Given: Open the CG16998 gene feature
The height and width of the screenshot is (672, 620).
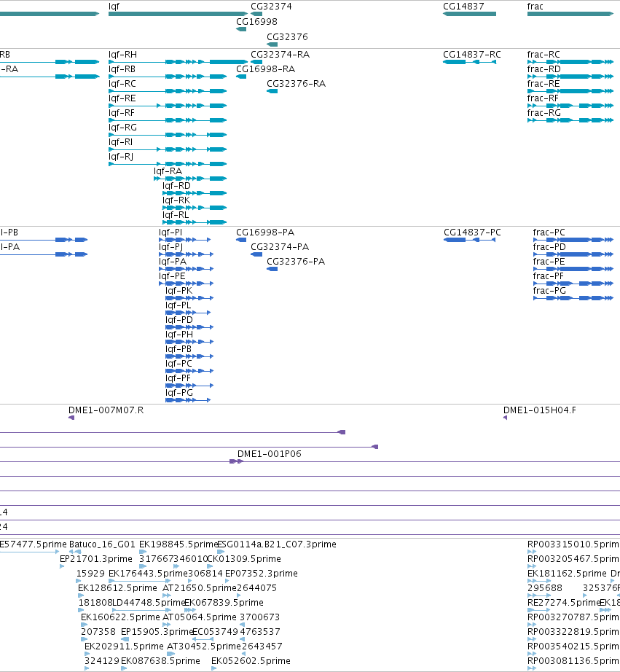Looking at the screenshot, I should [241, 29].
